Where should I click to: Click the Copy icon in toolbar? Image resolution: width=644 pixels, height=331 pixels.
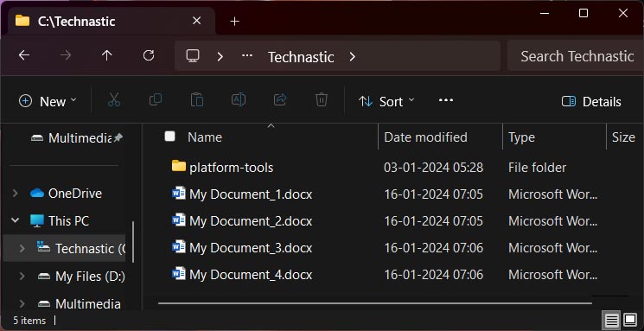156,99
